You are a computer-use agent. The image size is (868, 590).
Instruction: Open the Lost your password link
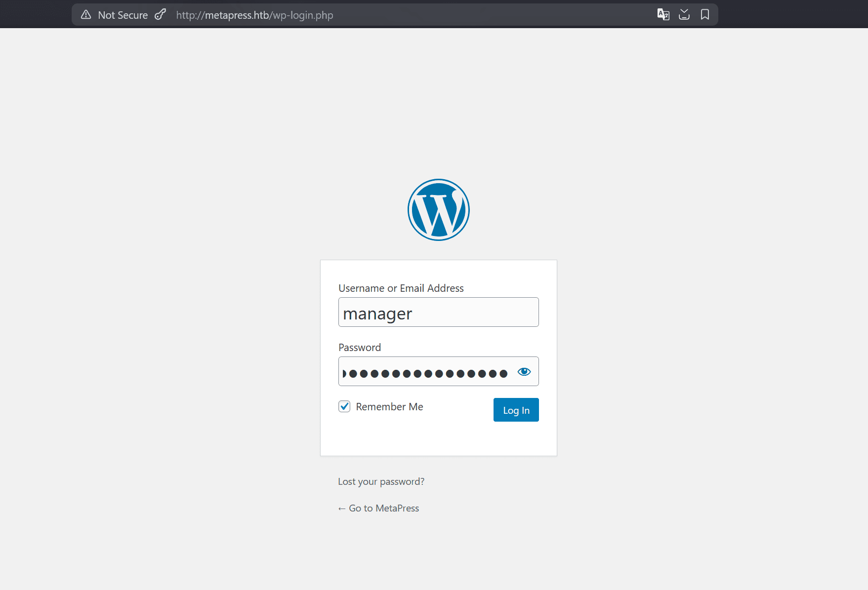[381, 481]
